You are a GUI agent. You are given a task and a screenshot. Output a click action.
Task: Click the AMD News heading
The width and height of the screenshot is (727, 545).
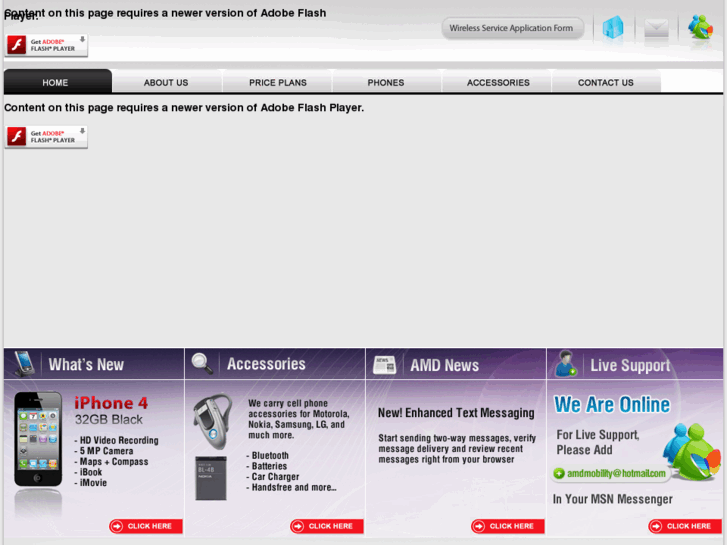pyautogui.click(x=444, y=365)
